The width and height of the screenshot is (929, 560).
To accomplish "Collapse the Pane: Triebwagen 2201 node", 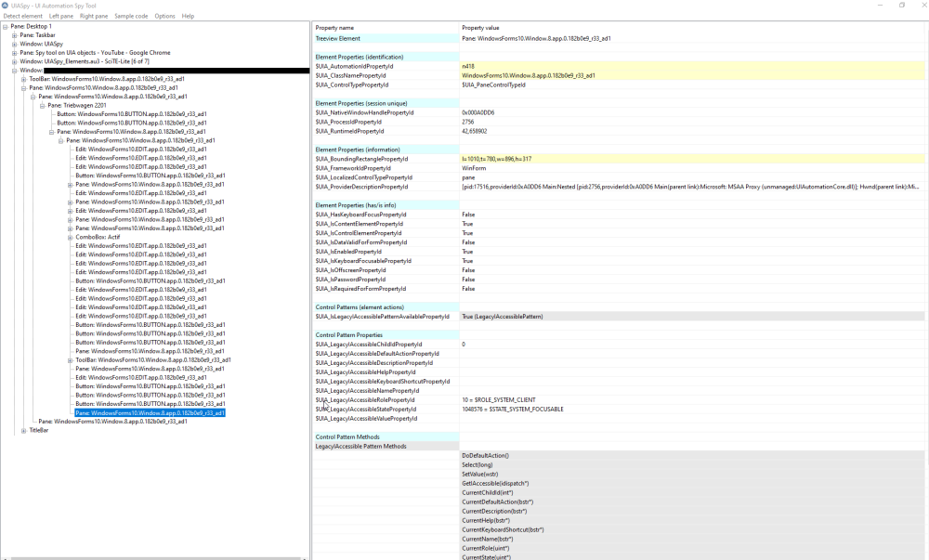I will point(43,105).
